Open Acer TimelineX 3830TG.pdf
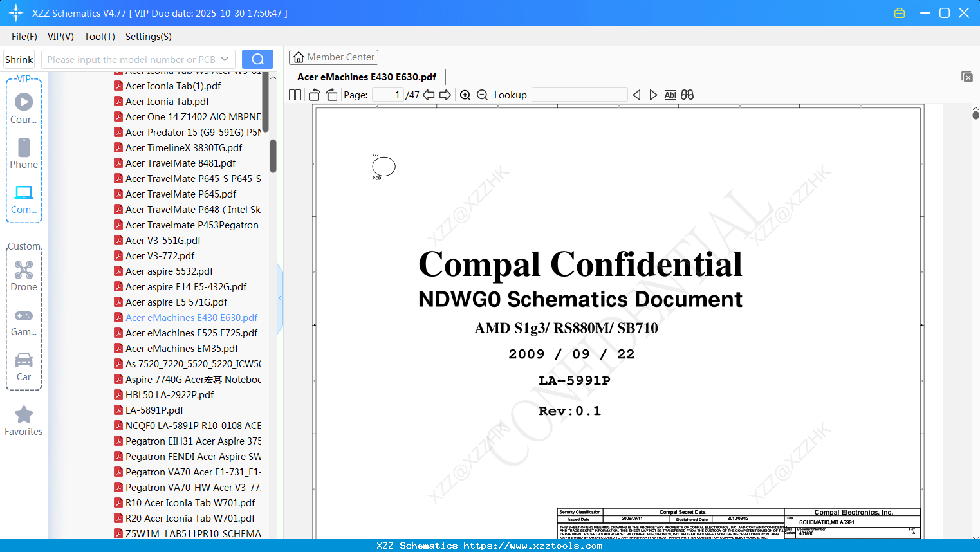980x552 pixels. tap(178, 148)
